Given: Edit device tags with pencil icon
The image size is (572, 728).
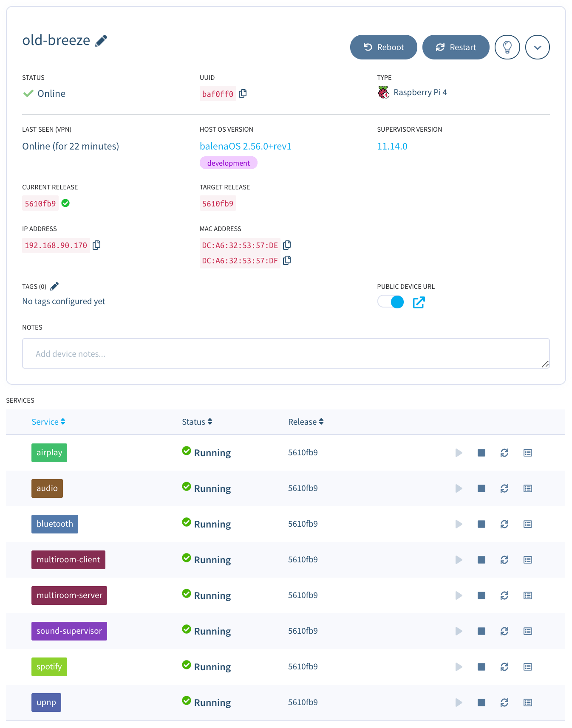Looking at the screenshot, I should coord(54,287).
